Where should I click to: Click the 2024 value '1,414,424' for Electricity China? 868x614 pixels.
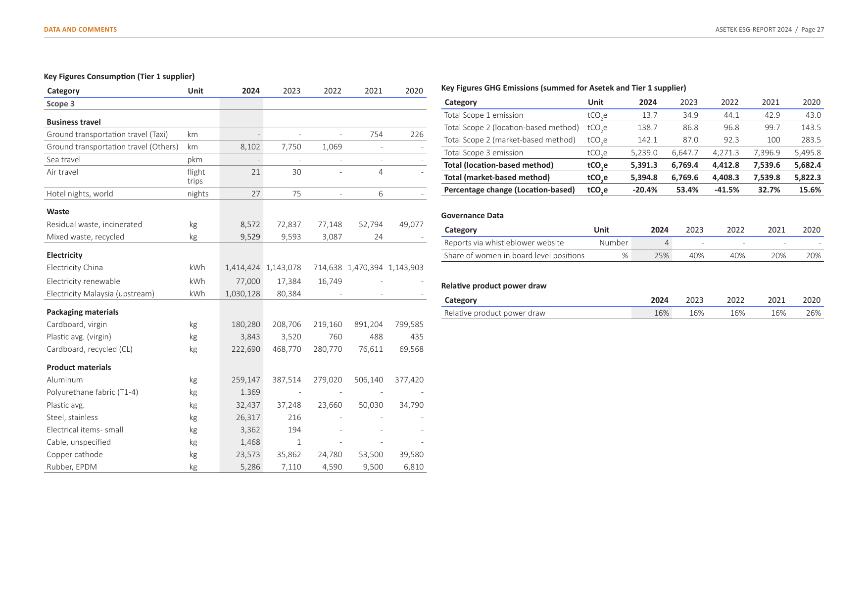point(242,268)
